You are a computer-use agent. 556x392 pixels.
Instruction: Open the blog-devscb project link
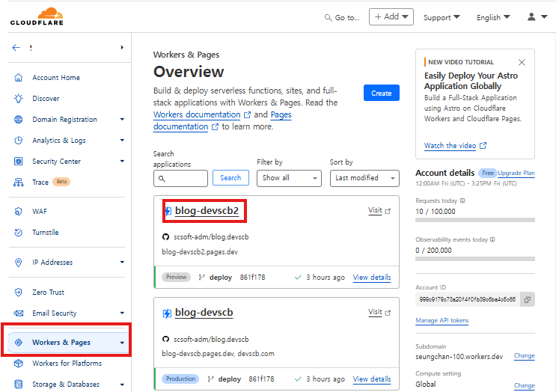(204, 313)
